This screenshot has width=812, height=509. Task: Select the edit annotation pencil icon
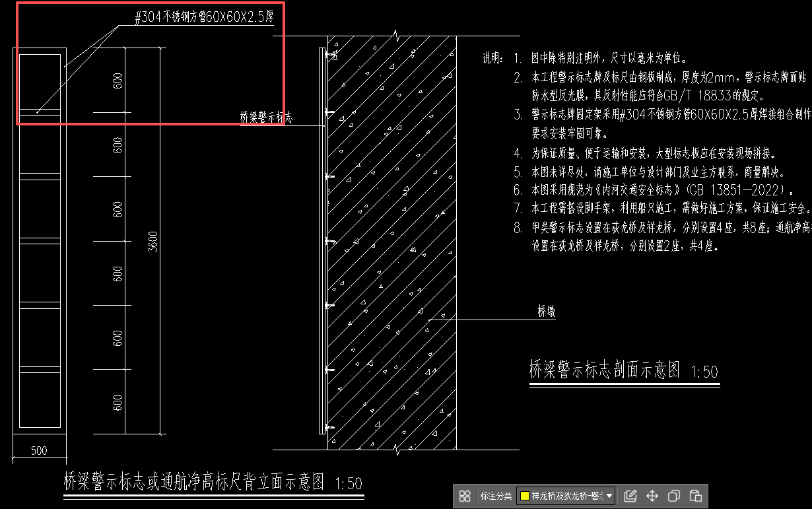[630, 495]
